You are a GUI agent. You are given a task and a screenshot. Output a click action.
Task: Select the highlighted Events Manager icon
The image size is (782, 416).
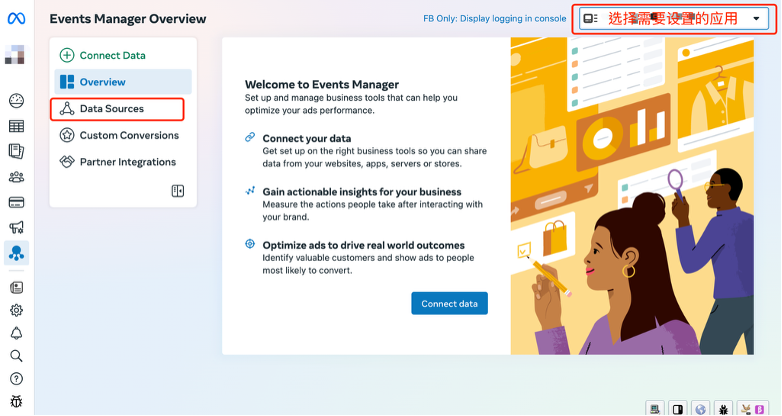point(16,253)
